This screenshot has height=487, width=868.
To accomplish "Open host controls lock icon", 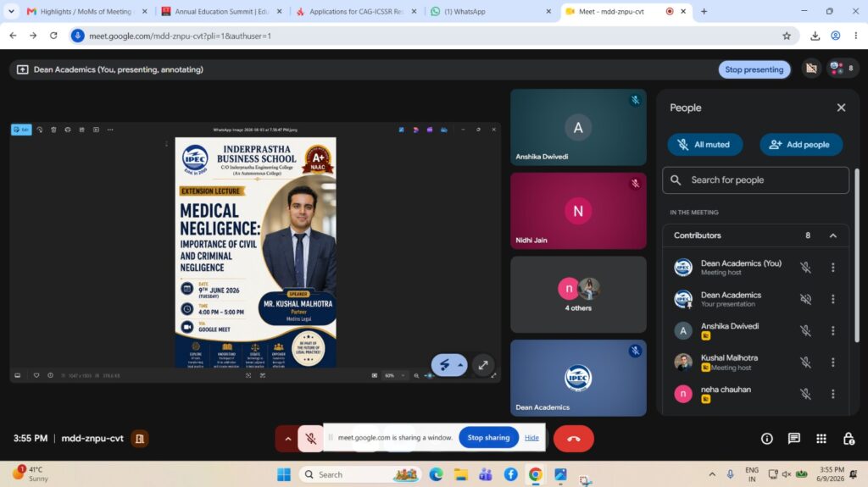I will tap(848, 439).
